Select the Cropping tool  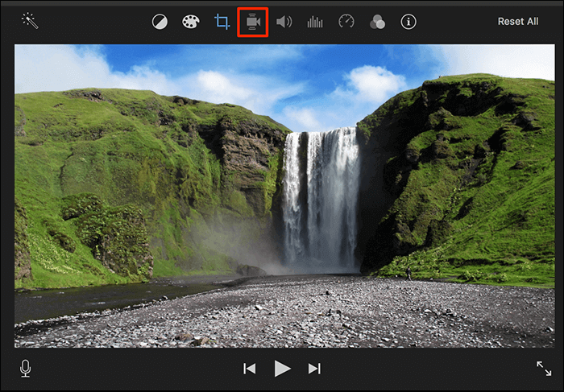click(222, 22)
